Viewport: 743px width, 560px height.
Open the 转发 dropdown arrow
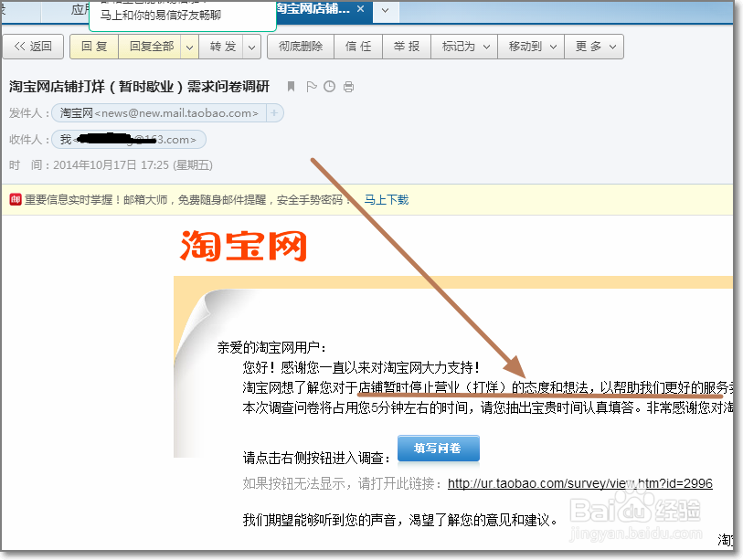[x=251, y=47]
